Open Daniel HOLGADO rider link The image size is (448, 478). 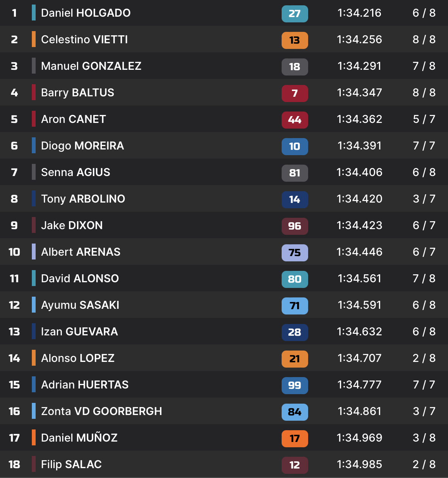pyautogui.click(x=86, y=13)
